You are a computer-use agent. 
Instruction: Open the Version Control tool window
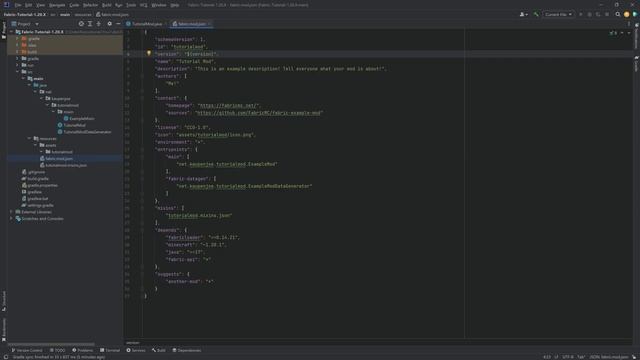pyautogui.click(x=27, y=350)
